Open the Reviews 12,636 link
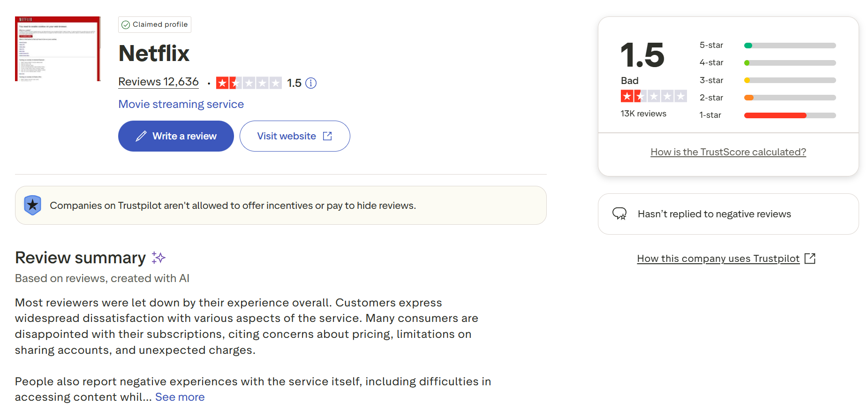The height and width of the screenshot is (420, 868). [x=159, y=82]
